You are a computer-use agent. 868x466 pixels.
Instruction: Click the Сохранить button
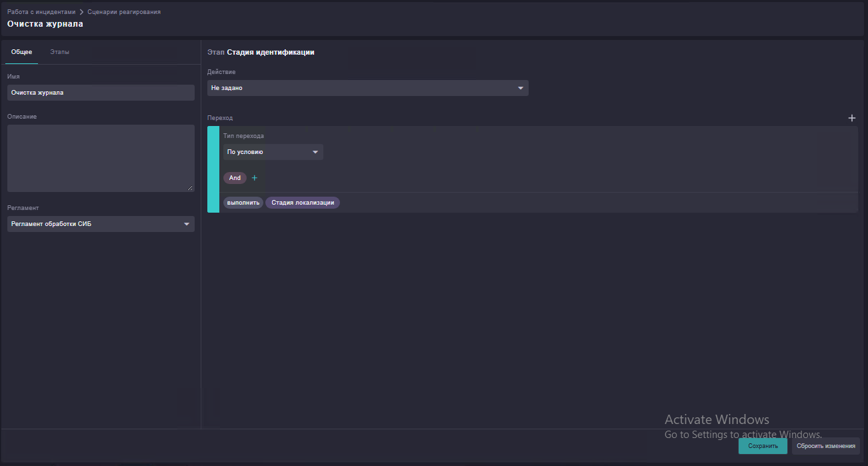pyautogui.click(x=763, y=446)
